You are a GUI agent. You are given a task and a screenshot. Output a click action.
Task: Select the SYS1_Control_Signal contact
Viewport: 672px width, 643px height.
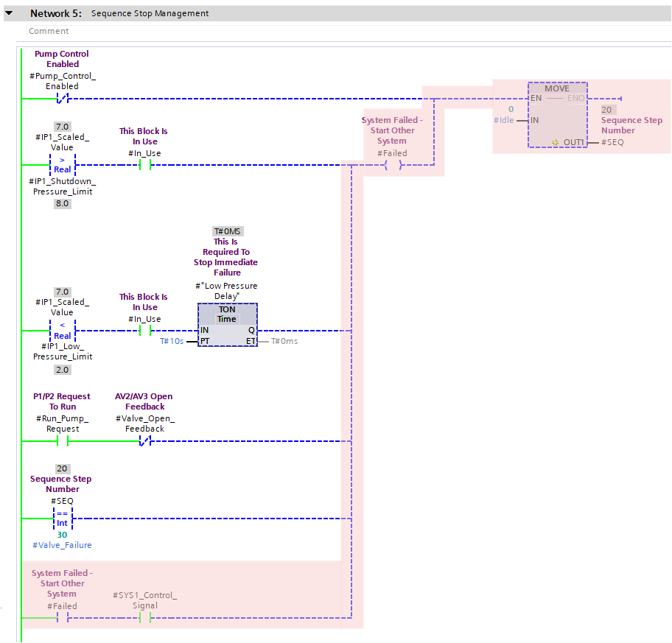[145, 618]
